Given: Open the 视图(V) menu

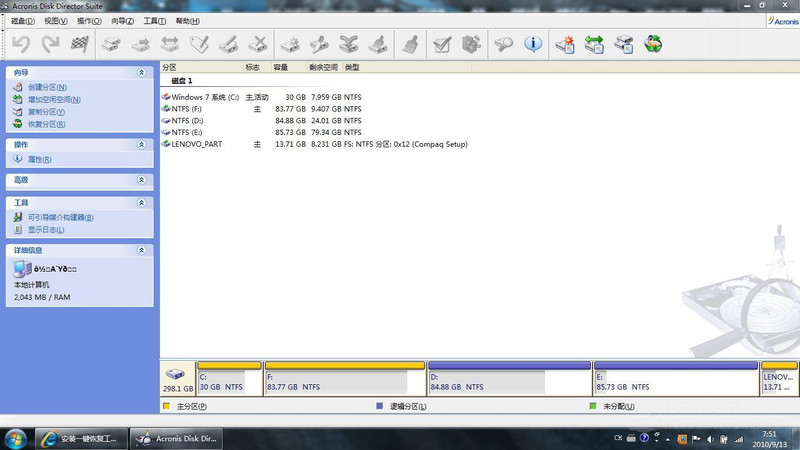Looking at the screenshot, I should point(56,21).
